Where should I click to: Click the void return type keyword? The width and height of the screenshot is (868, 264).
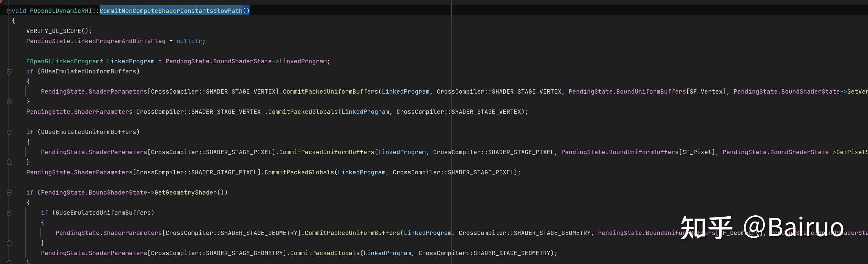pos(19,11)
